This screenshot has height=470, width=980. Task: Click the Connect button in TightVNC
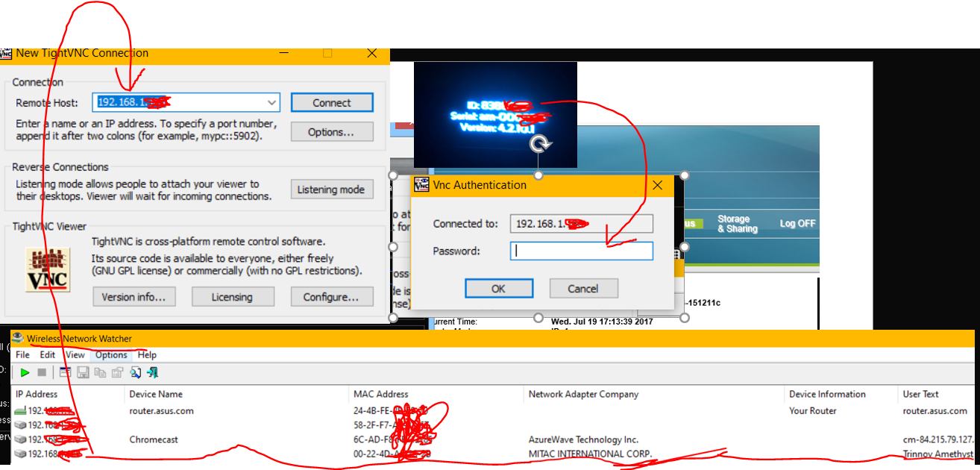coord(332,103)
